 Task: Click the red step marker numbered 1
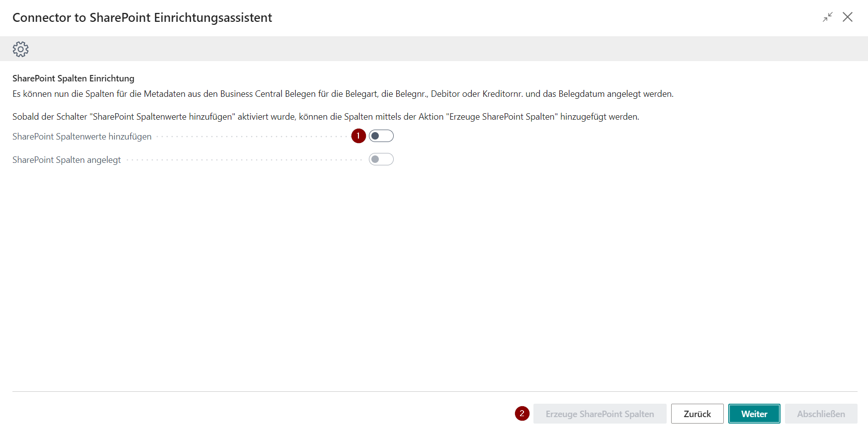(358, 136)
